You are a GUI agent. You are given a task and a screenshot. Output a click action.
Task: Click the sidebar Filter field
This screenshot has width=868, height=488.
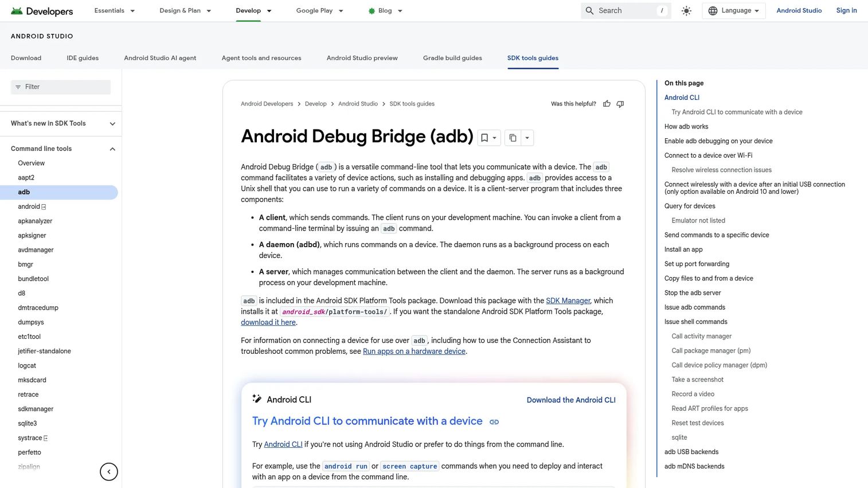61,87
